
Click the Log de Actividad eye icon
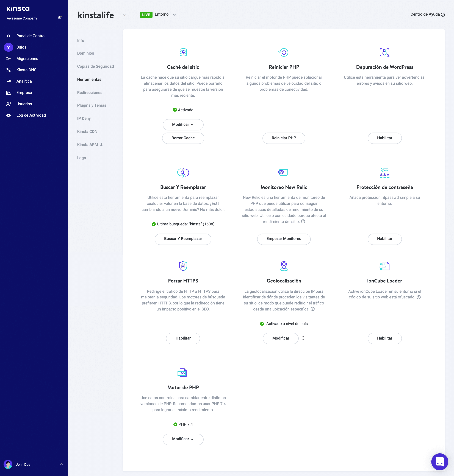coord(9,115)
